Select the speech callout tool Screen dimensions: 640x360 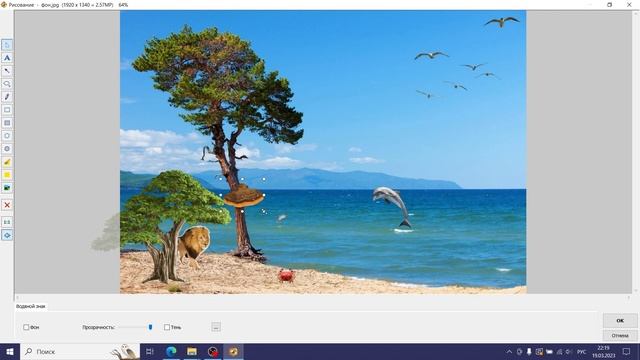(7, 84)
